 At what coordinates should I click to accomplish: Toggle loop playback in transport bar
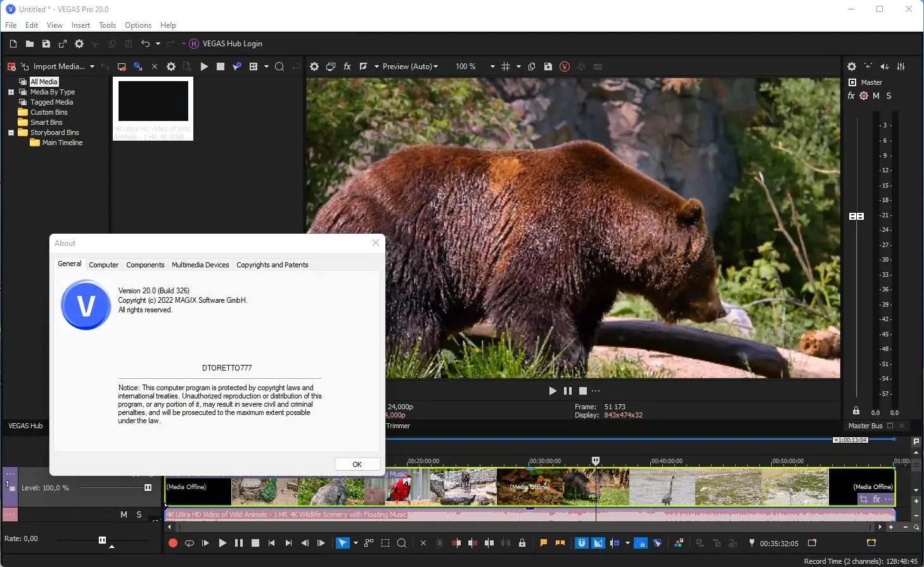[189, 543]
